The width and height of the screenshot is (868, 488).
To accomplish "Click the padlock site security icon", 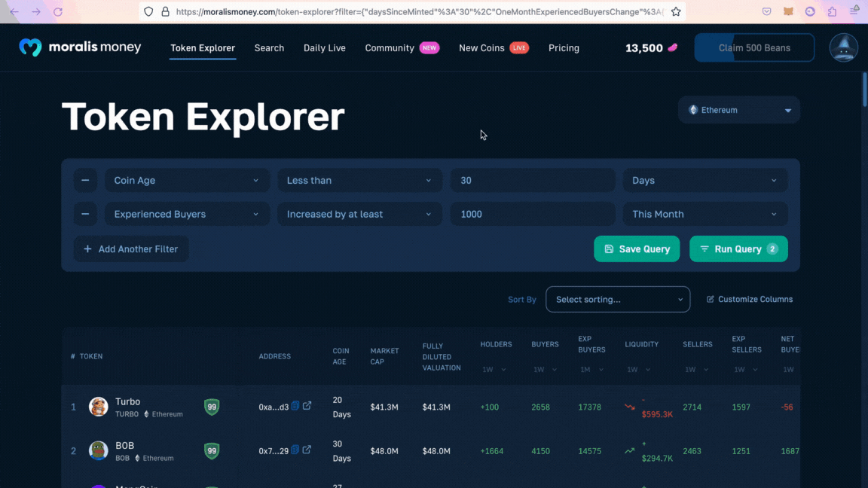I will 165,11.
